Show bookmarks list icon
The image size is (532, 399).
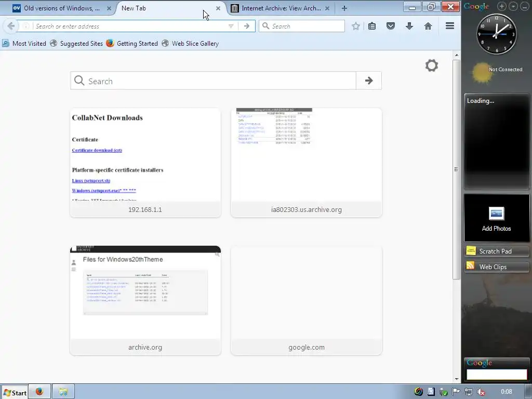(x=372, y=26)
